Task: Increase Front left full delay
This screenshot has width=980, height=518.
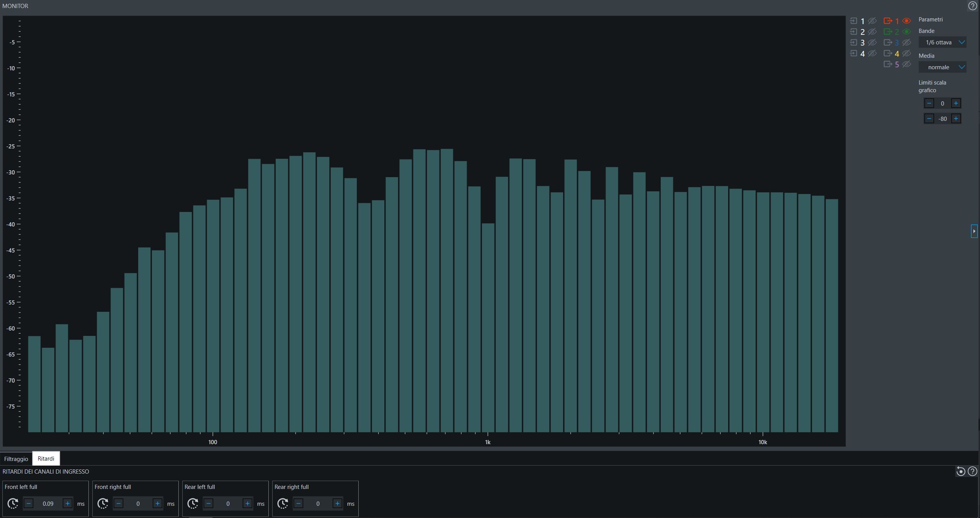Action: click(x=68, y=503)
